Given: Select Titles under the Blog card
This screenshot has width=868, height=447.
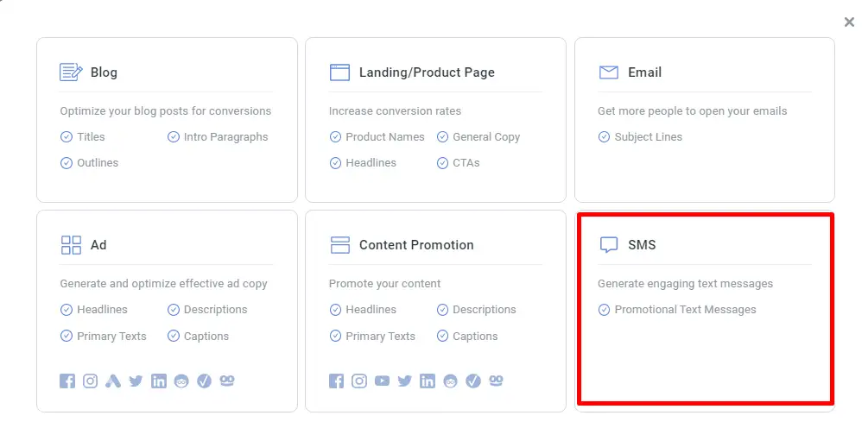Looking at the screenshot, I should click(83, 136).
